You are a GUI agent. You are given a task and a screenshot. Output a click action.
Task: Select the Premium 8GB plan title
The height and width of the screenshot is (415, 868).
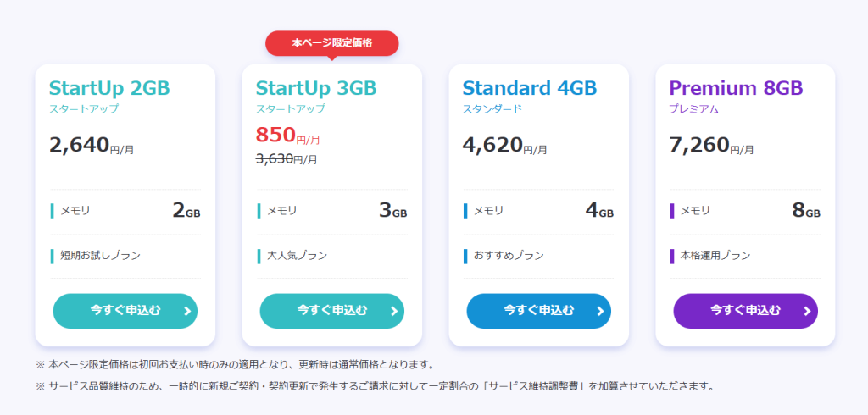737,88
